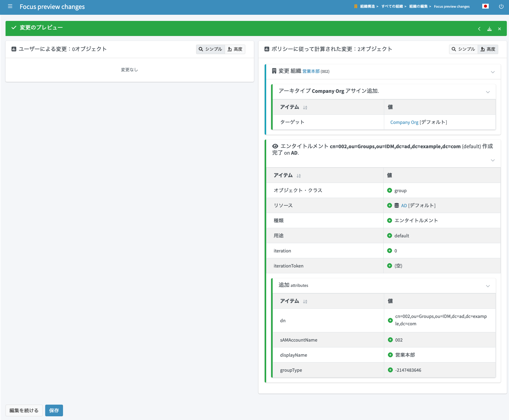Click the 変更なし message
Viewport: 509px width, 420px height.
[x=129, y=70]
